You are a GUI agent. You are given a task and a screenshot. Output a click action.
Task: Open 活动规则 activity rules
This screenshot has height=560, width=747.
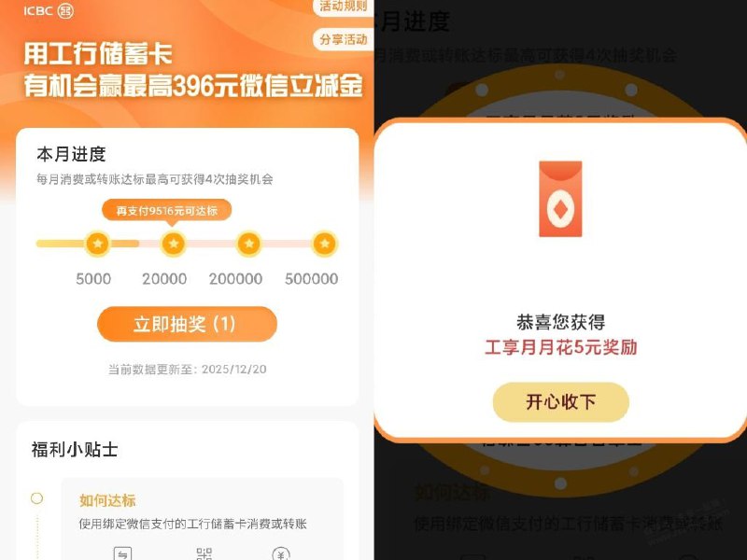(344, 7)
